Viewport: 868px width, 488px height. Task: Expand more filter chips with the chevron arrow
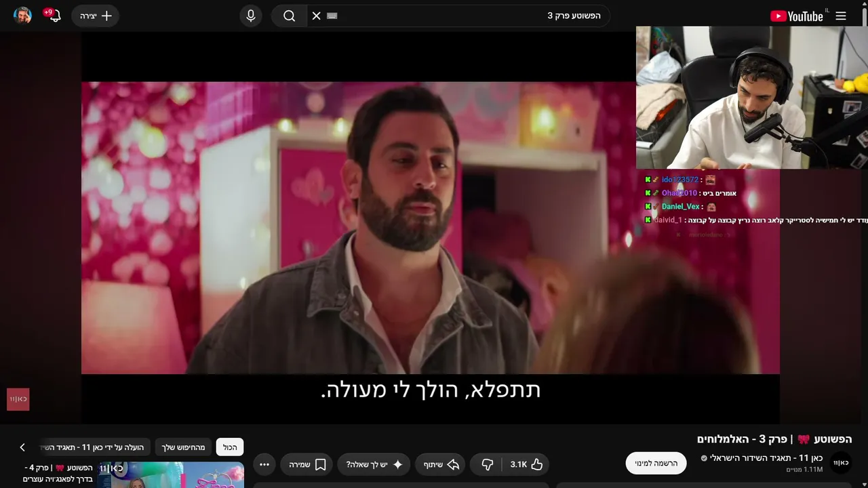coord(22,447)
